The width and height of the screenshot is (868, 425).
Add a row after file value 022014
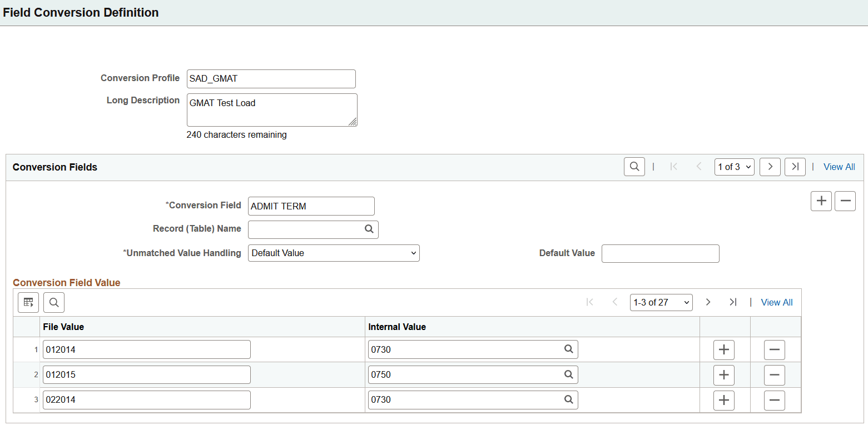(x=724, y=400)
